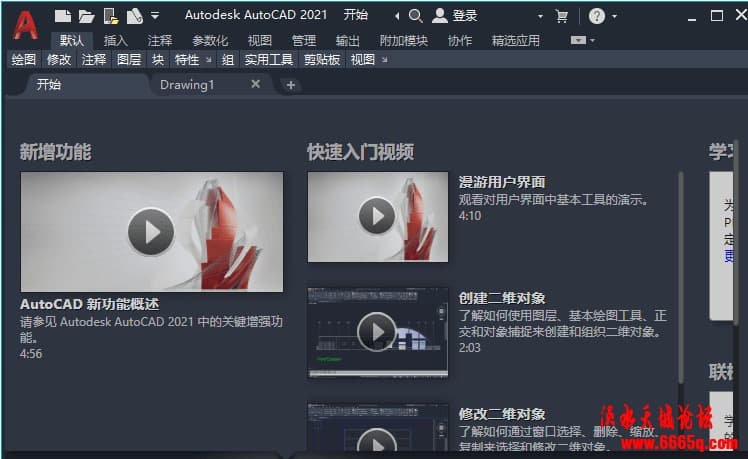The width and height of the screenshot is (748, 459).
Task: Expand the Help dropdown arrow
Action: click(x=614, y=16)
